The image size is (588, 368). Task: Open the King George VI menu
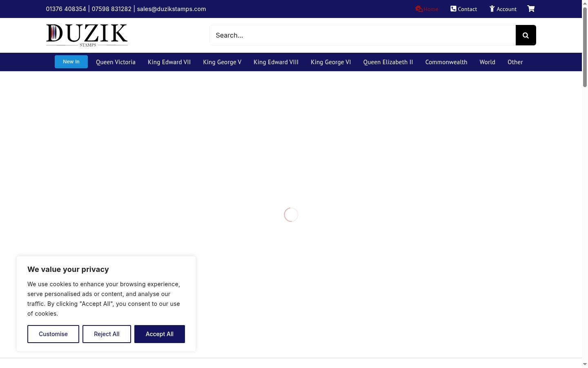pyautogui.click(x=331, y=62)
